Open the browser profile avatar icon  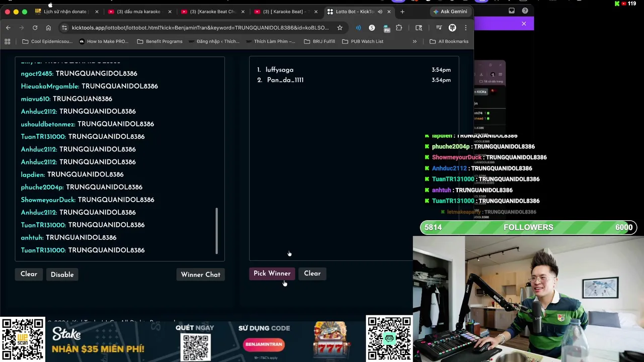pos(452,28)
